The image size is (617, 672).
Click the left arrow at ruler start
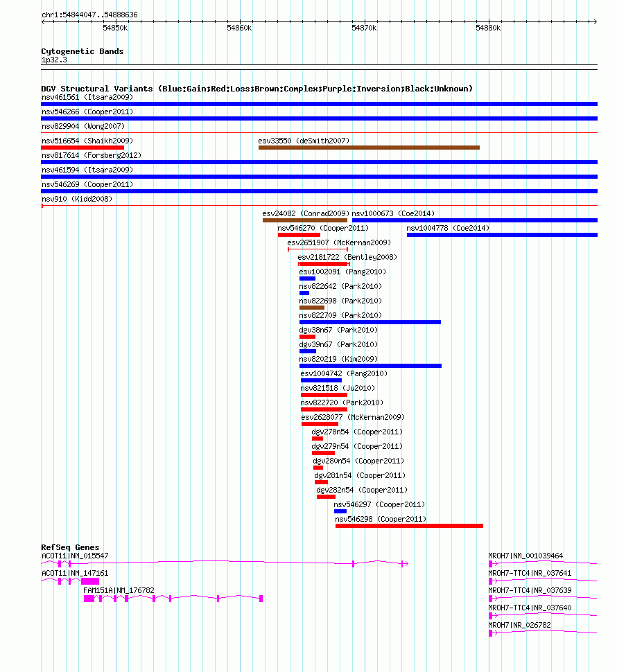(x=43, y=21)
